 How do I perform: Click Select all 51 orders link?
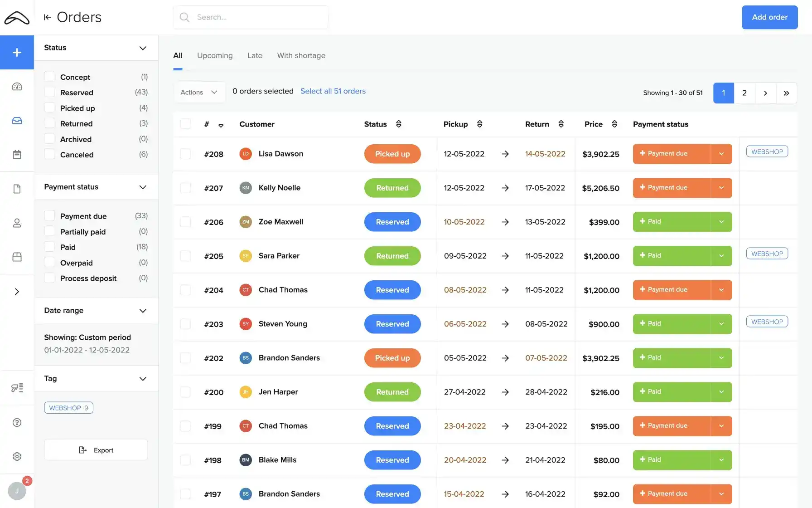click(x=333, y=91)
